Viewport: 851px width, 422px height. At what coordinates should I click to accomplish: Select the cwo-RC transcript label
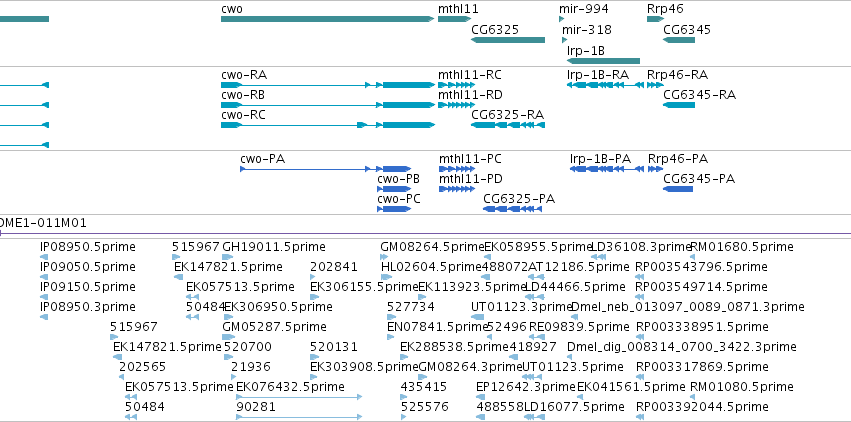[x=243, y=115]
